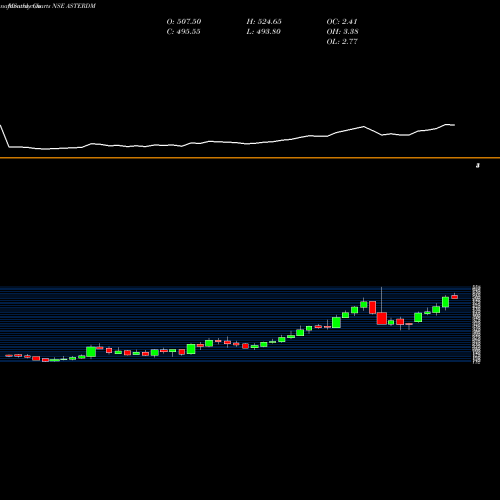Click the 'C: 495.55' close value
The width and height of the screenshot is (500, 500).
click(183, 32)
